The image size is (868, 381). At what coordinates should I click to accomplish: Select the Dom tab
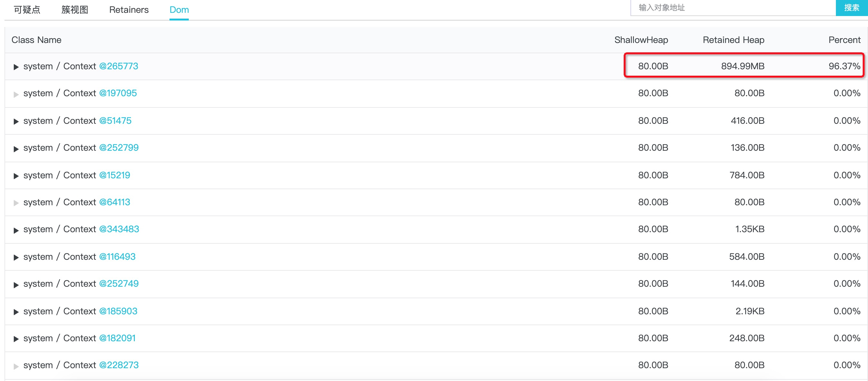tap(179, 10)
